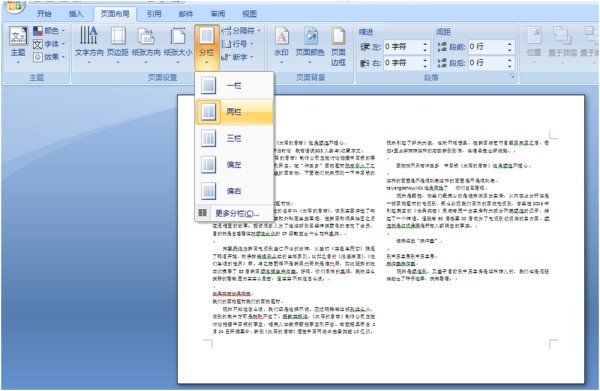
Task: Open the Themes (主题) gallery
Action: click(18, 45)
